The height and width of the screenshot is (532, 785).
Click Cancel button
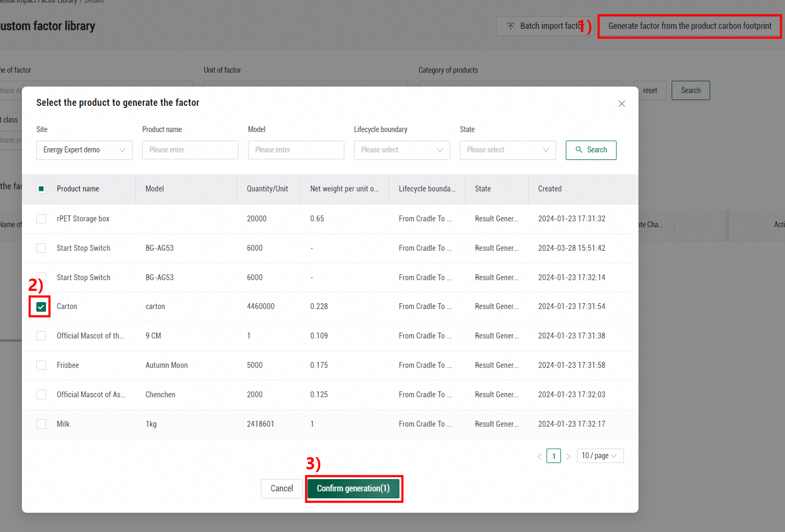click(x=282, y=489)
